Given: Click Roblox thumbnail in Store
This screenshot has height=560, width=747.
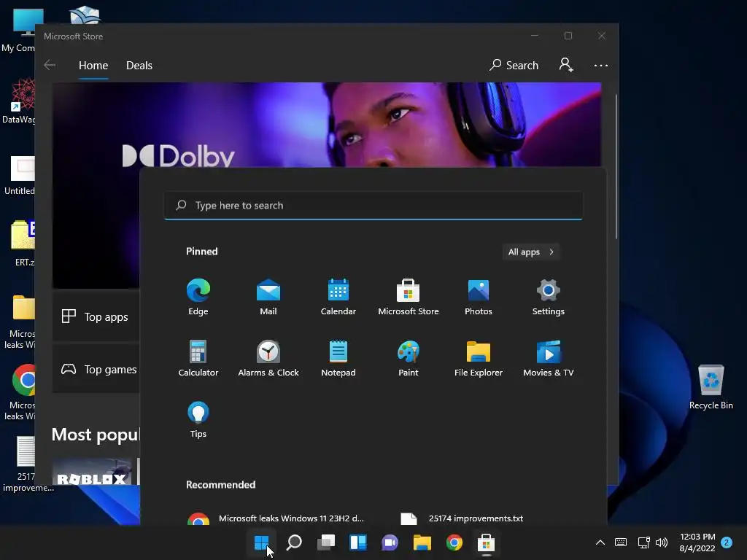Looking at the screenshot, I should point(92,472).
